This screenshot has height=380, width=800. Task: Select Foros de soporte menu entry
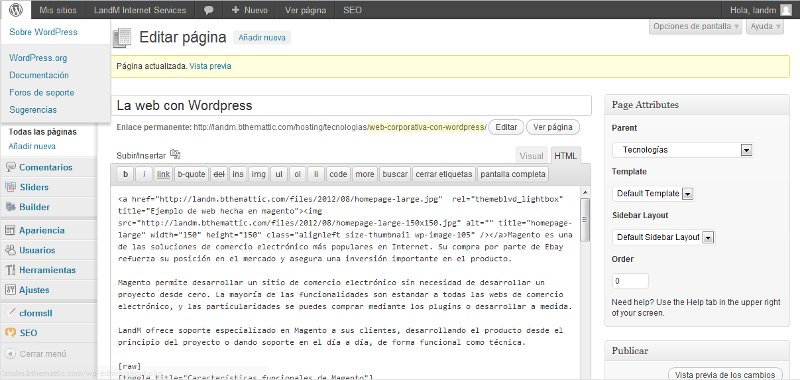pos(42,92)
